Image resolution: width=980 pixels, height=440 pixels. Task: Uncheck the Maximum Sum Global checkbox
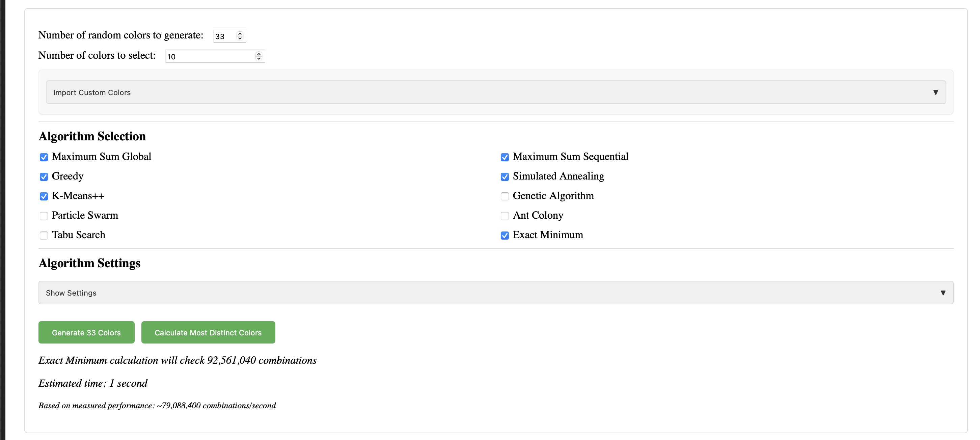click(44, 157)
